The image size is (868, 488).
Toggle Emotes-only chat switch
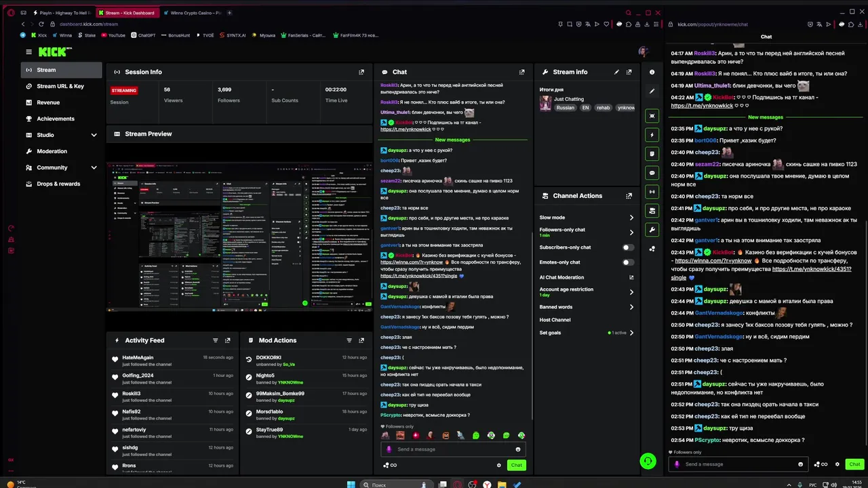coord(629,262)
